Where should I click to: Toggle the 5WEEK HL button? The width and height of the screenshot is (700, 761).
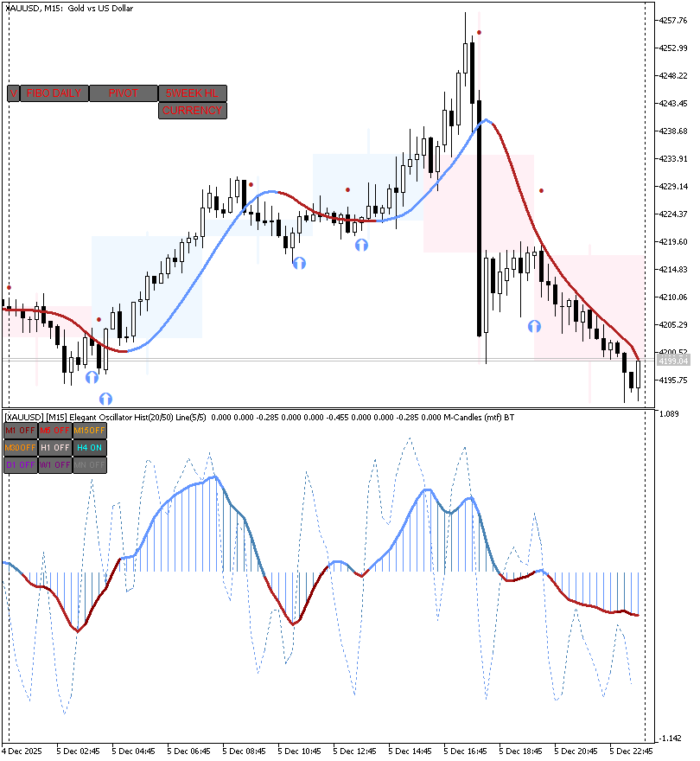[193, 93]
